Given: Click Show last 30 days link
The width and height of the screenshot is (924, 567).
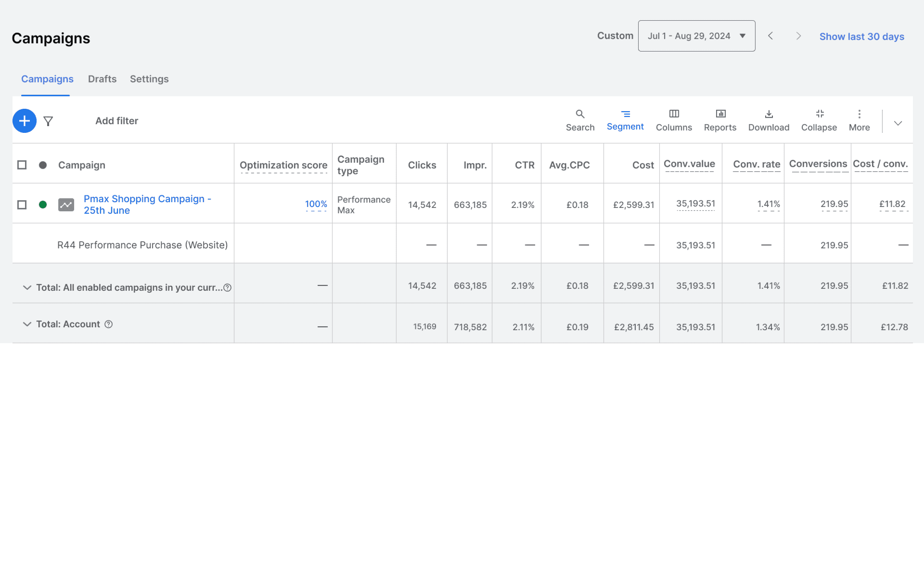Looking at the screenshot, I should [861, 37].
